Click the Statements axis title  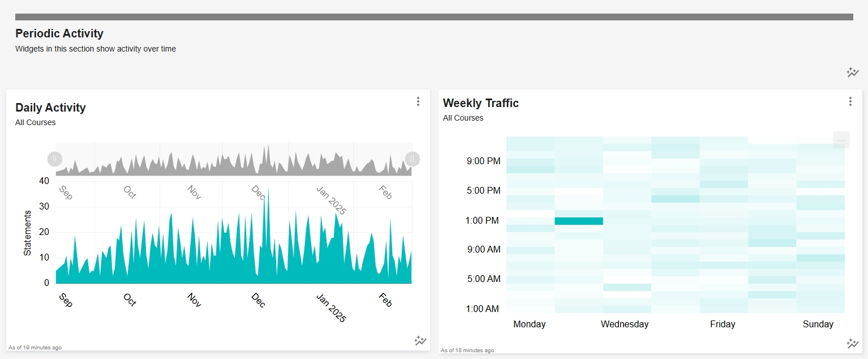point(27,233)
